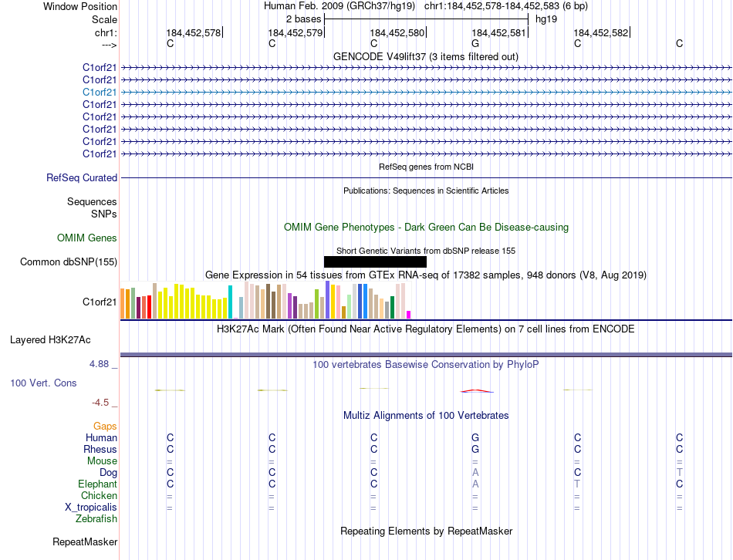Click the Layered H3K27Ac signal band
This screenshot has height=560, width=733.
(x=427, y=355)
